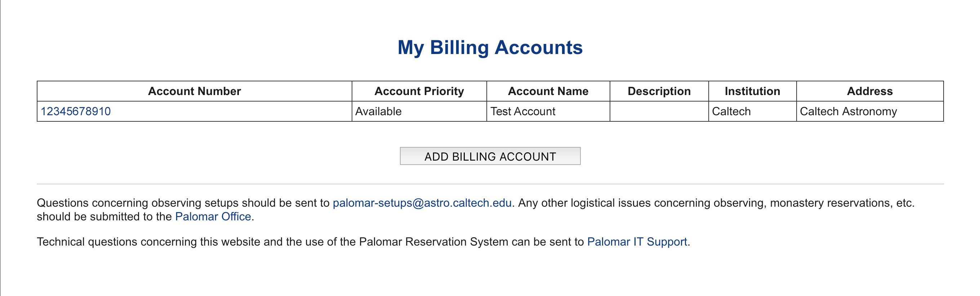This screenshot has width=980, height=296.
Task: Click the empty Description cell
Action: (659, 112)
